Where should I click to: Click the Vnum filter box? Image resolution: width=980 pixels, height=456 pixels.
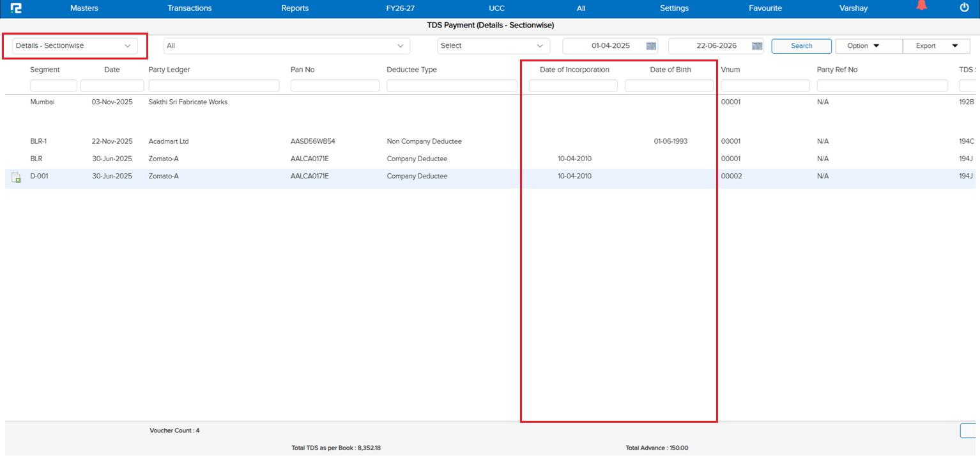tap(765, 86)
